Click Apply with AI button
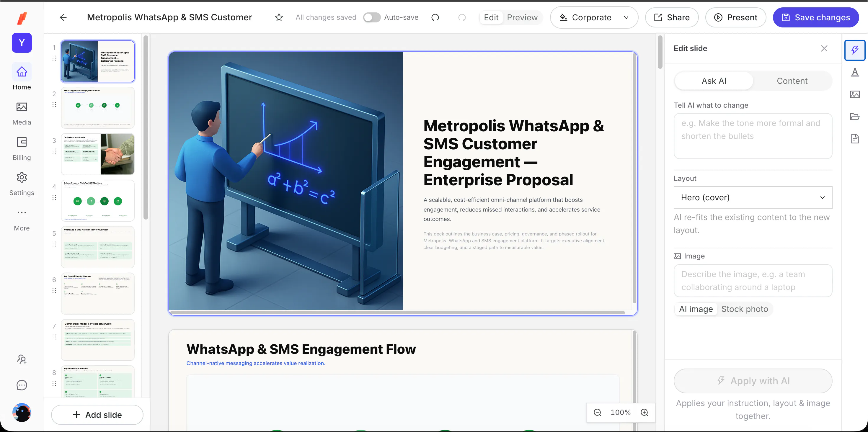Screen dimensions: 868x432 (753, 381)
